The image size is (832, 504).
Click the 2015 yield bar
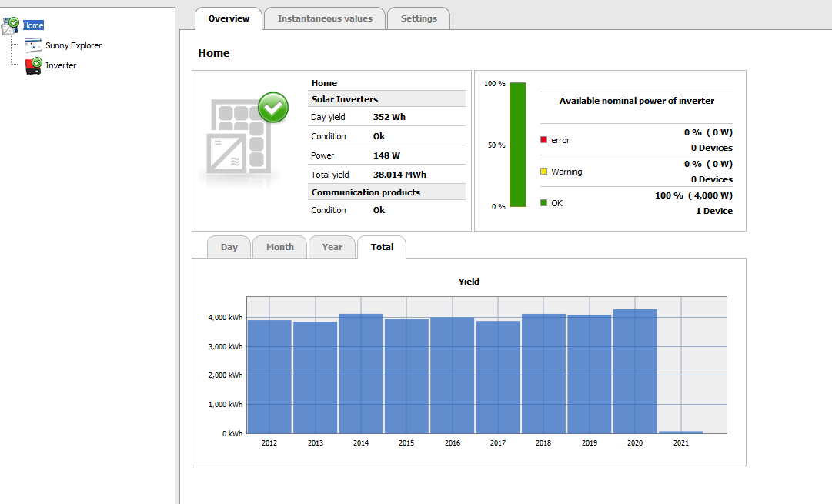(x=406, y=376)
